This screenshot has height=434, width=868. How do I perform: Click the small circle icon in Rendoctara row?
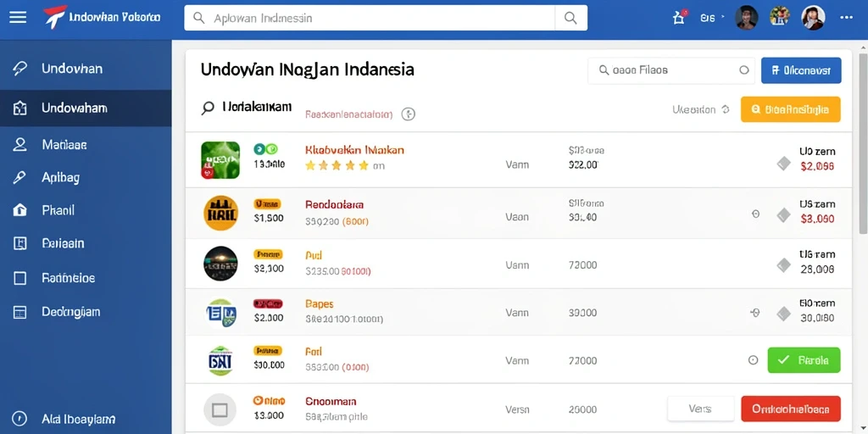[x=755, y=214]
